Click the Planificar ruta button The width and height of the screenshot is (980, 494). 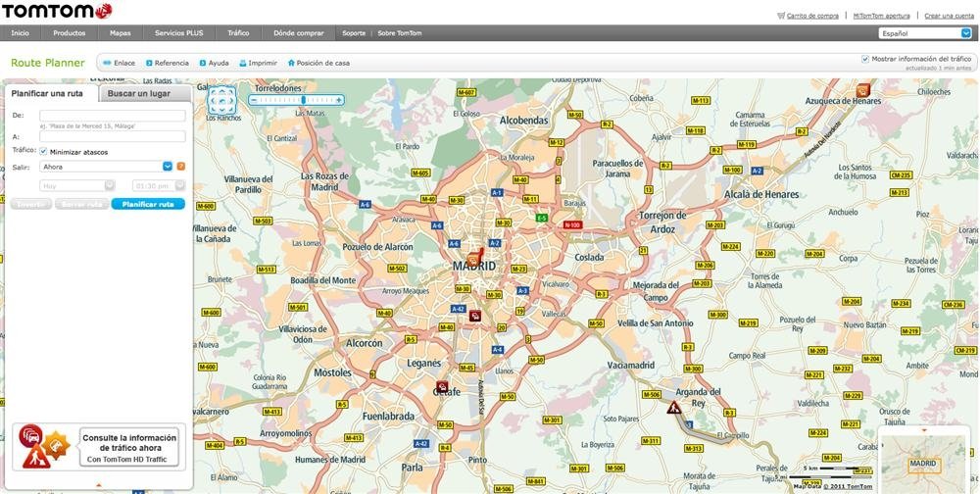tap(148, 204)
